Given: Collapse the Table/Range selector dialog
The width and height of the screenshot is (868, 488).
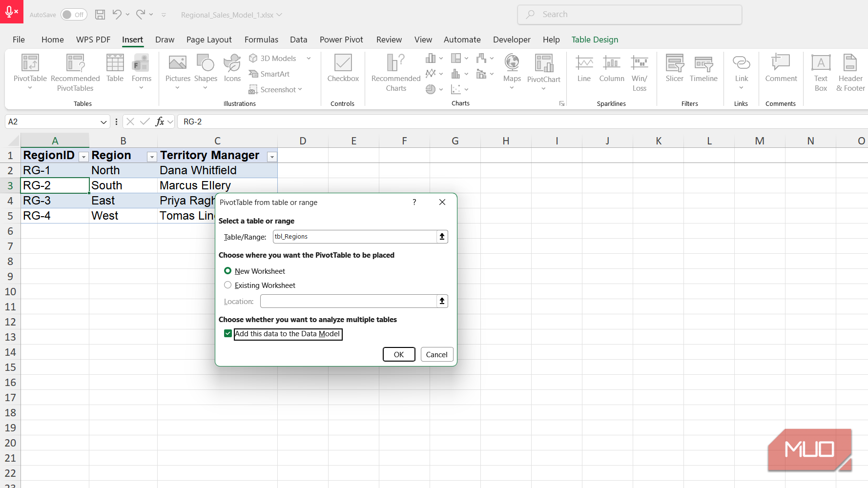Looking at the screenshot, I should point(442,237).
